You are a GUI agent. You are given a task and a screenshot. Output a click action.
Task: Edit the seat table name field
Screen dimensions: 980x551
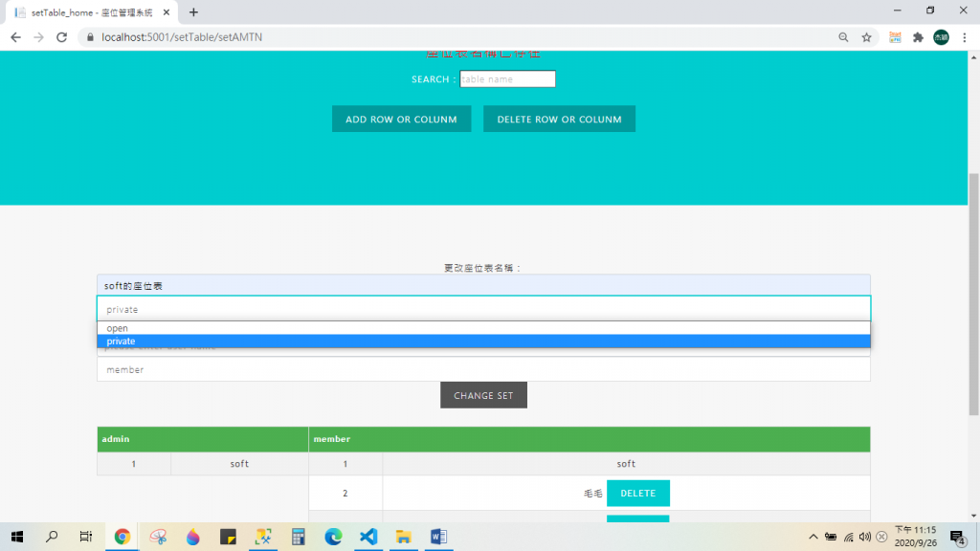483,285
